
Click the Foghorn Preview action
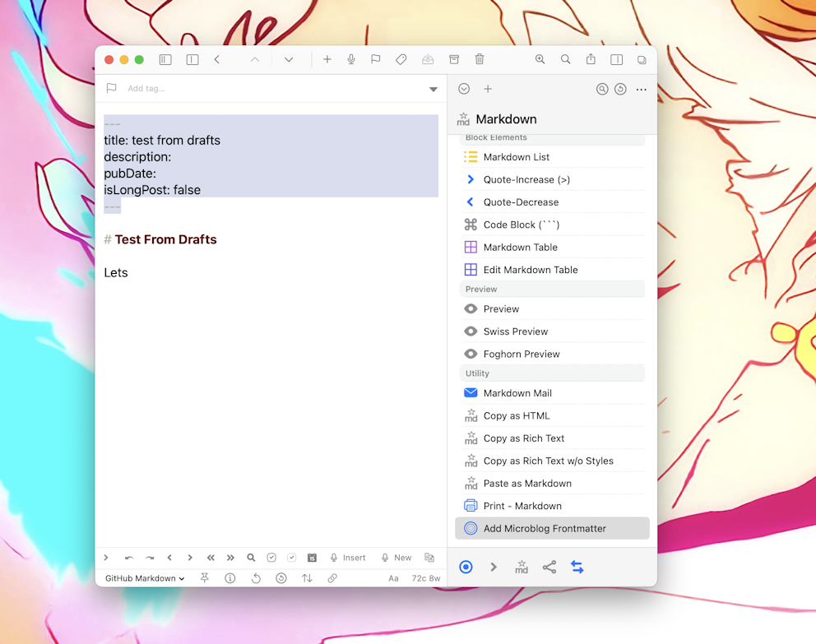point(552,354)
